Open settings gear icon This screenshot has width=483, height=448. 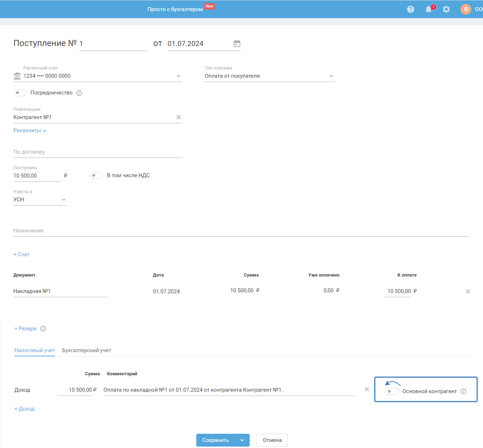(x=446, y=9)
